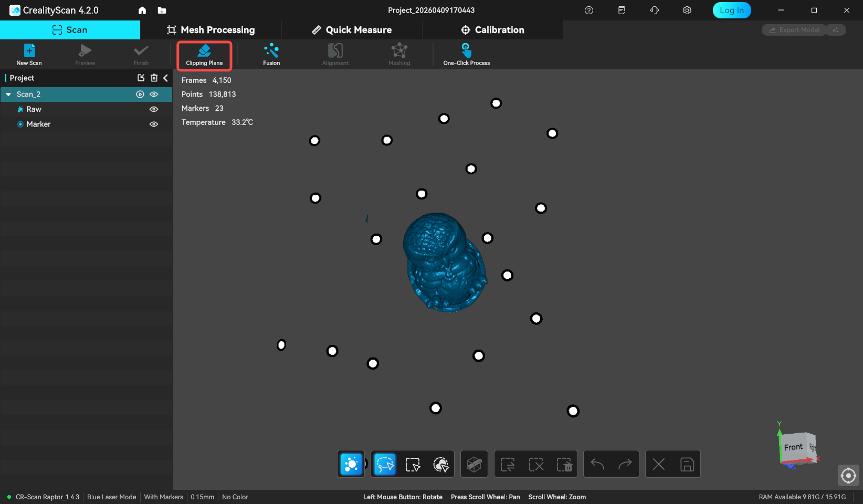This screenshot has height=504, width=863.
Task: Click the Fusion tool icon
Action: [x=271, y=55]
